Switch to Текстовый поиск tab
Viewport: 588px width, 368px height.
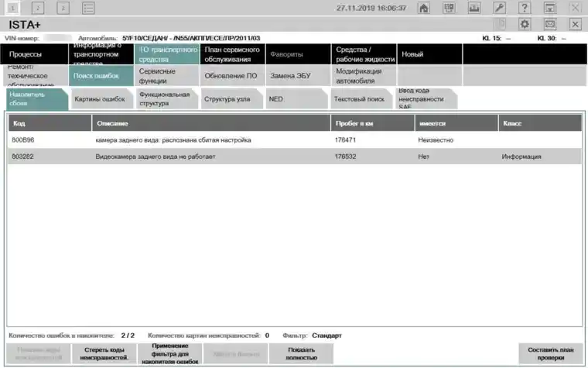pyautogui.click(x=361, y=98)
